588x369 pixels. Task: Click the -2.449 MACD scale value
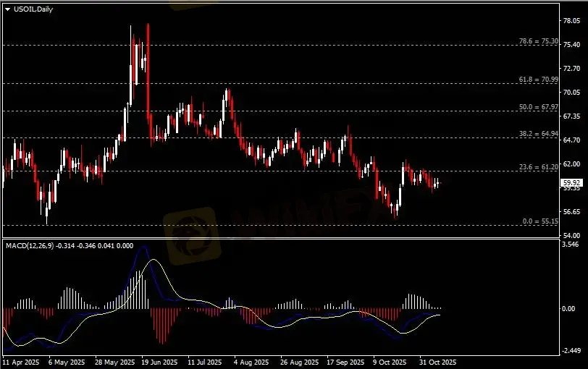[571, 350]
